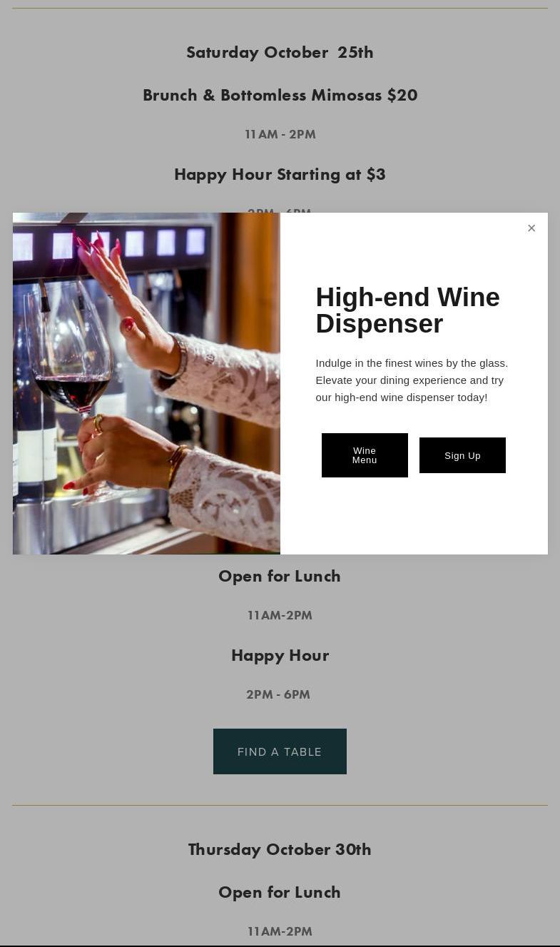Click 11AM-2PM below first Open for Lunch
The image size is (560, 947).
coord(280,615)
